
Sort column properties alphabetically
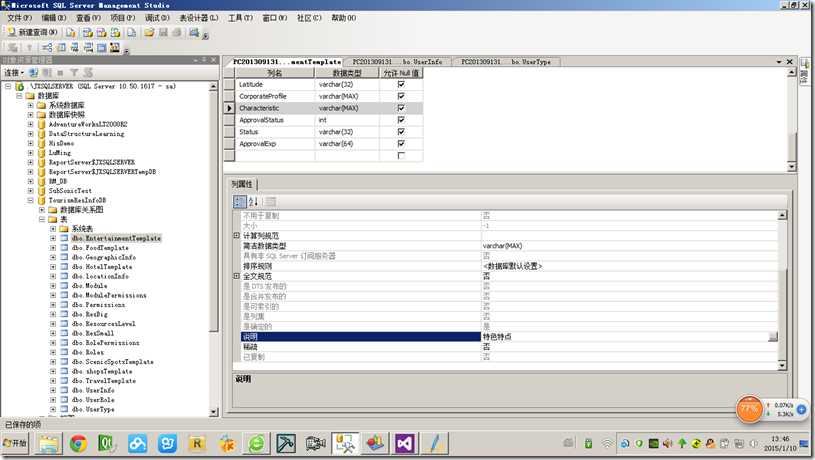point(253,202)
